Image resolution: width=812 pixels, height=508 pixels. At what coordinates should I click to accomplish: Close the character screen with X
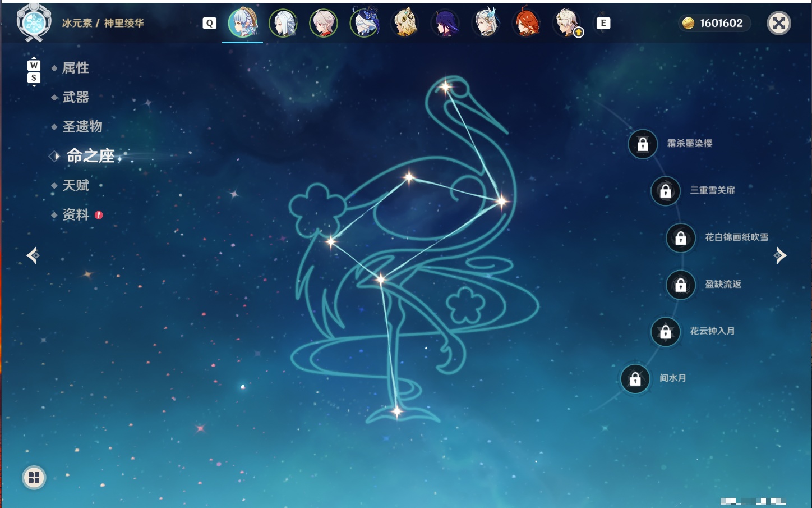(778, 23)
